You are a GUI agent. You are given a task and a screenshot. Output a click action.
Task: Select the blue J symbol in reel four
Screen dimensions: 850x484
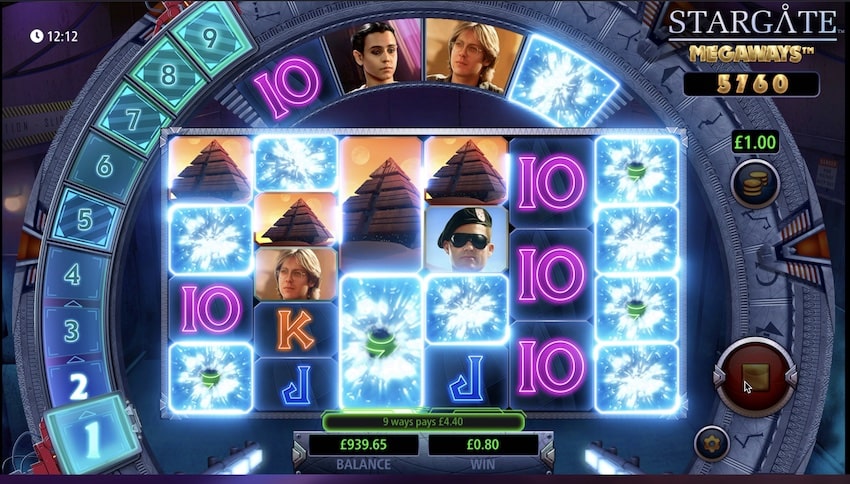coord(467,378)
